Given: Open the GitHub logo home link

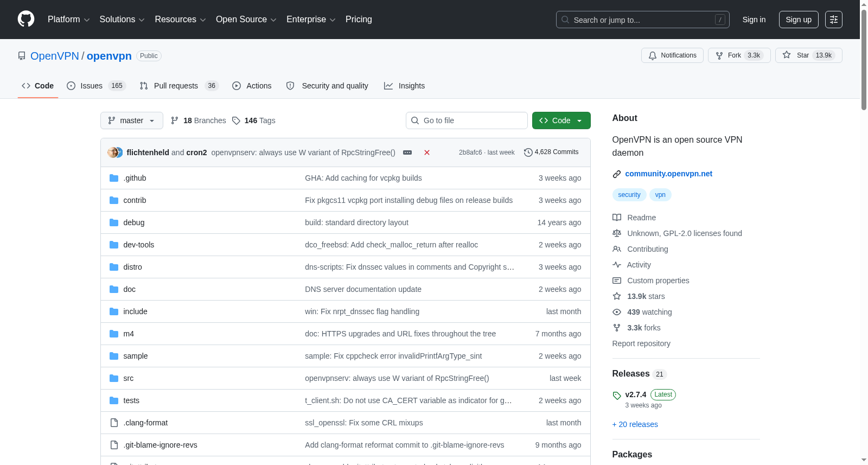Looking at the screenshot, I should tap(26, 19).
